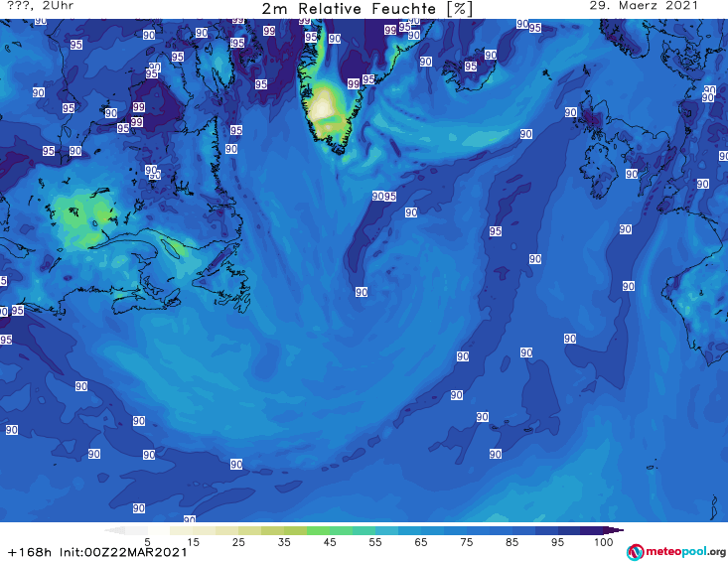728x562 pixels.
Task: Click the legend value '5'
Action: [147, 542]
